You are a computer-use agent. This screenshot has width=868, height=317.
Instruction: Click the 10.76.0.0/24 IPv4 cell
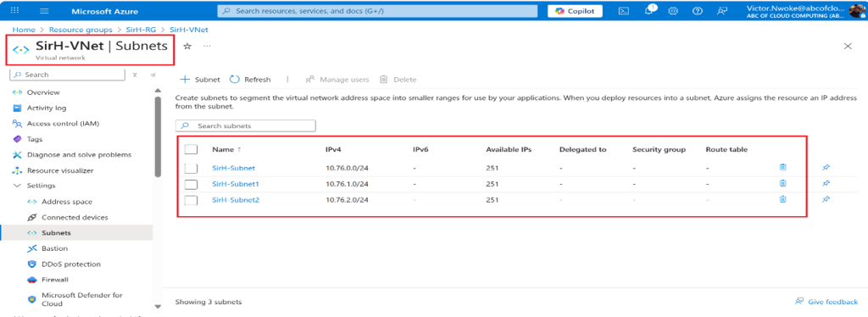[347, 168]
